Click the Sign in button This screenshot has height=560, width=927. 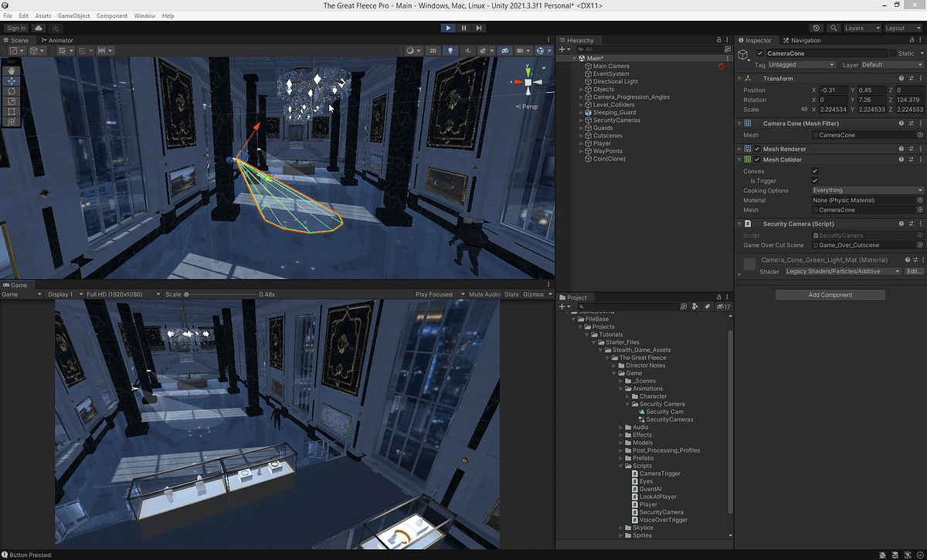[15, 27]
